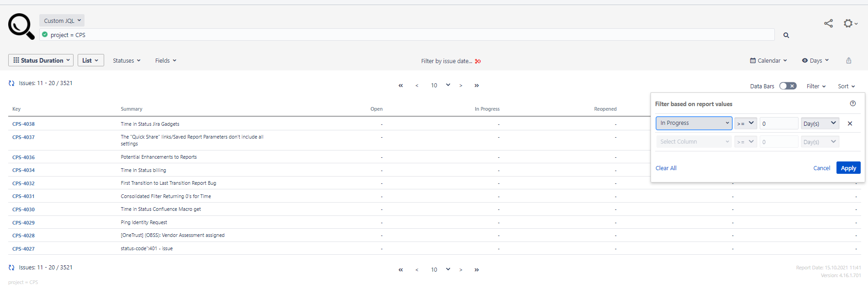The height and width of the screenshot is (295, 868).
Task: Open the Custom JQL dropdown
Action: click(x=62, y=21)
